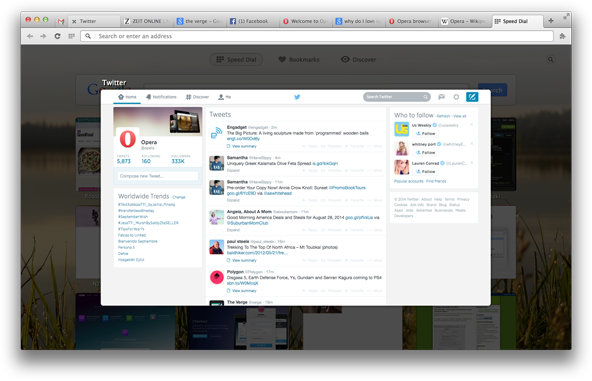592x381 pixels.
Task: Switch to the 'the verge' Google search tab
Action: point(199,21)
